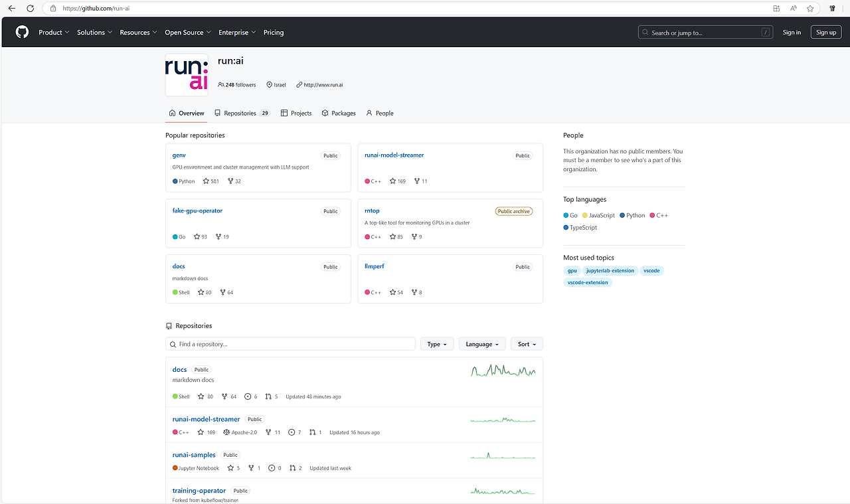This screenshot has width=850, height=504.
Task: Click the gpu topic tag
Action: point(572,271)
